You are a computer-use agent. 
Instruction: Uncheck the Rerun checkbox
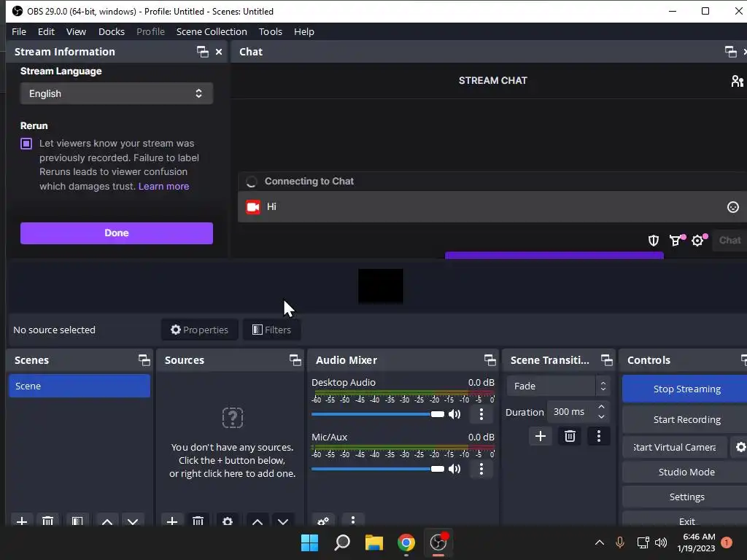26,144
